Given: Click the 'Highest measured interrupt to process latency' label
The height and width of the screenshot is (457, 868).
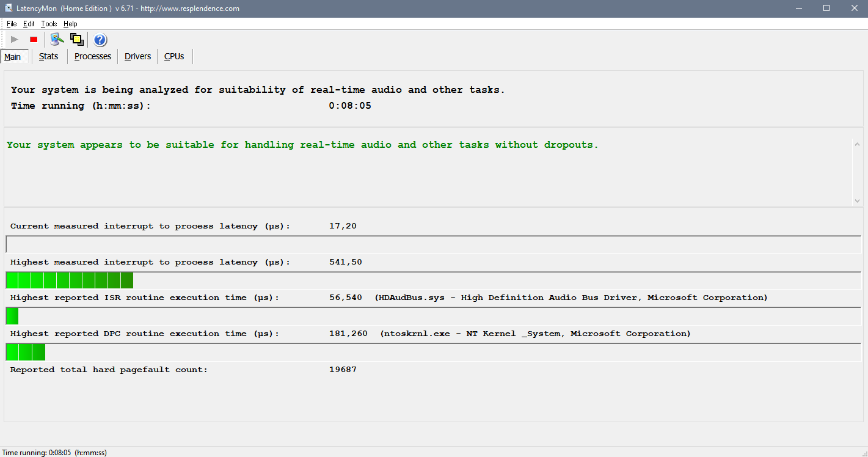Looking at the screenshot, I should point(150,262).
